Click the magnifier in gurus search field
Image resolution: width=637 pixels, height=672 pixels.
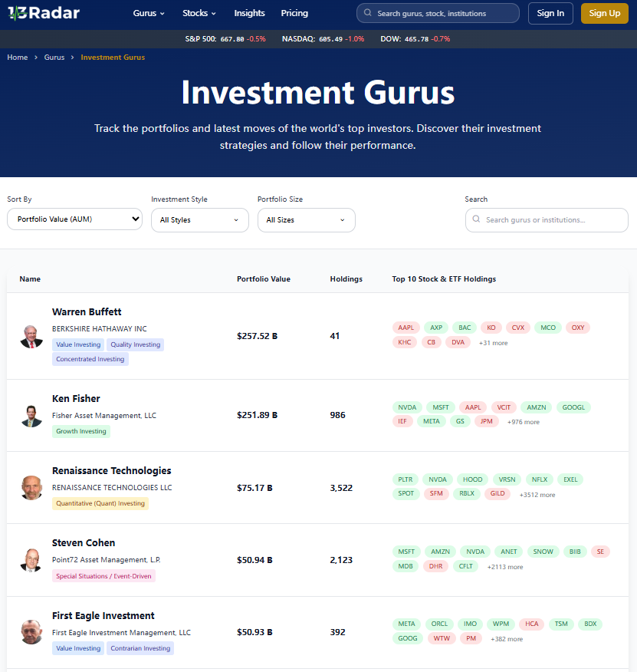pyautogui.click(x=476, y=219)
